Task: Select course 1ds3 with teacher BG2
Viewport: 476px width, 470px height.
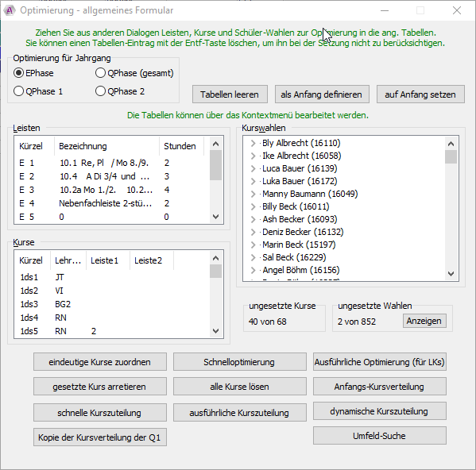Action: click(111, 304)
